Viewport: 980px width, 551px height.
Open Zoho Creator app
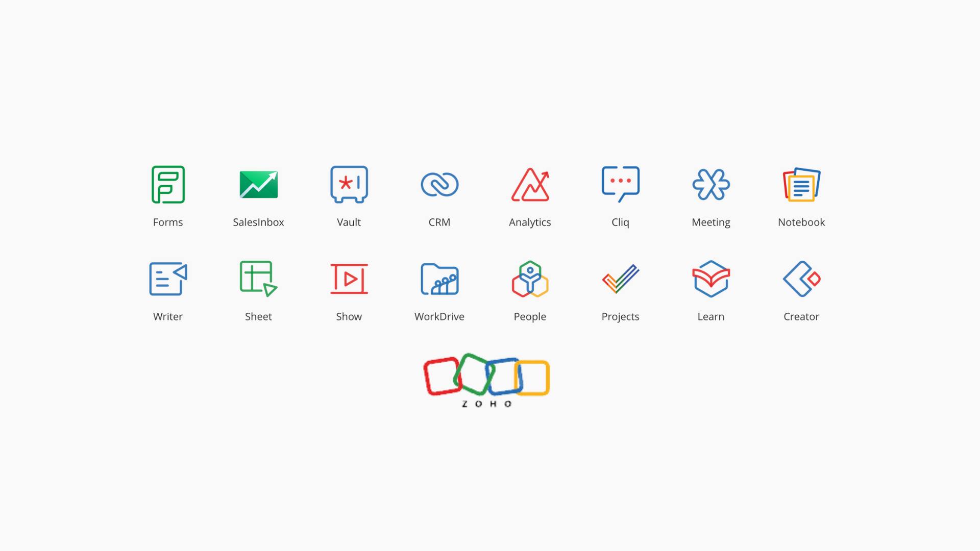click(802, 278)
